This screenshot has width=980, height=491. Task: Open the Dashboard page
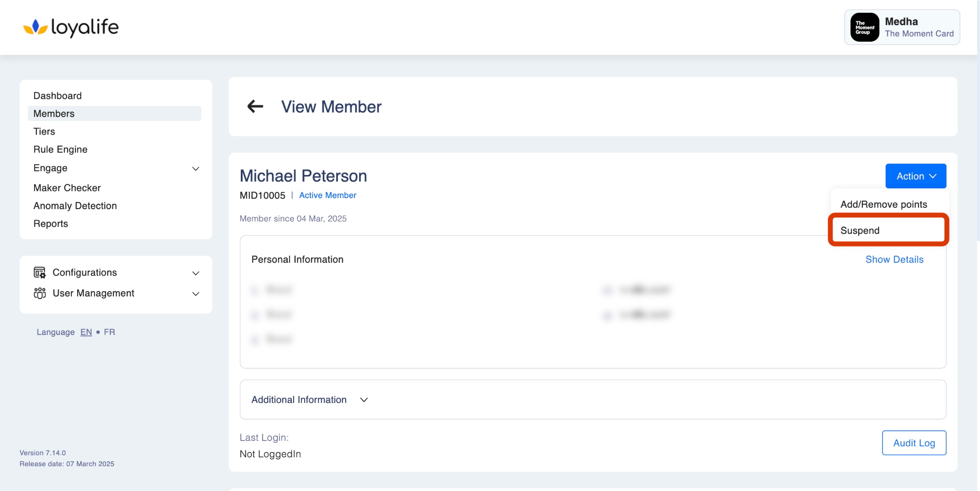tap(58, 96)
